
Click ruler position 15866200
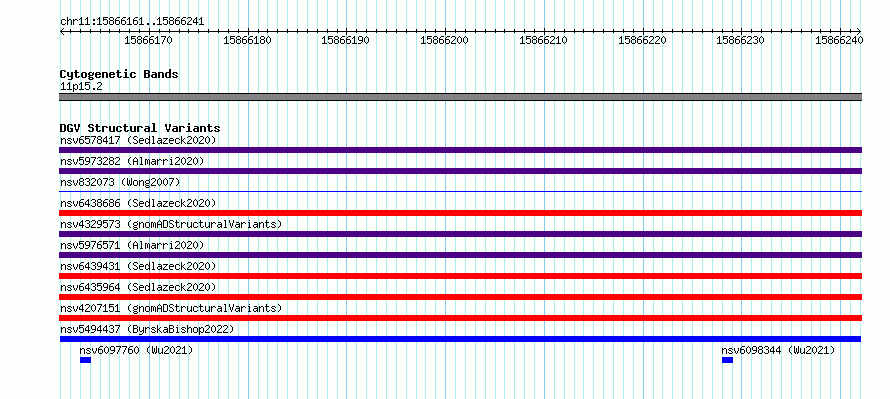coord(444,40)
